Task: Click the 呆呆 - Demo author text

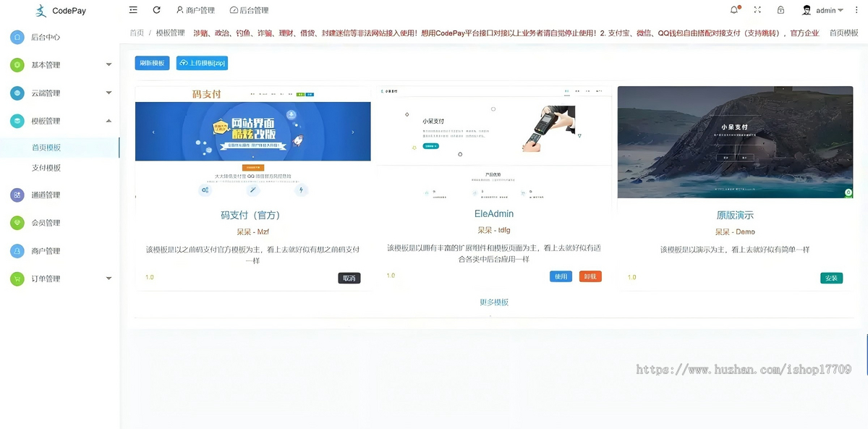Action: (x=735, y=232)
